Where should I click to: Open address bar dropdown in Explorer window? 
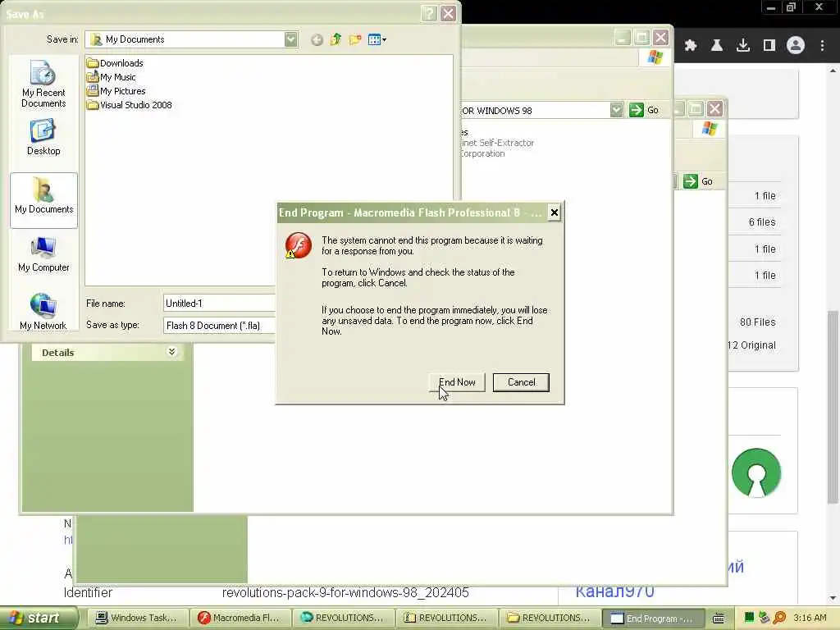tap(617, 110)
